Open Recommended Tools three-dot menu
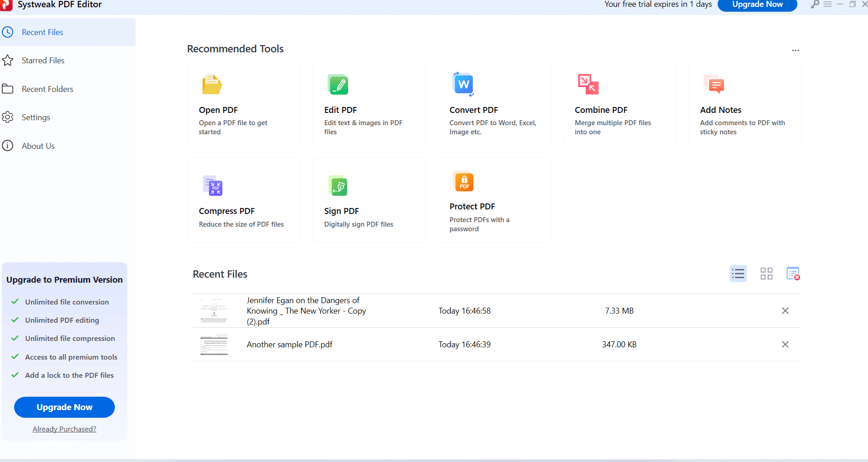 tap(796, 51)
